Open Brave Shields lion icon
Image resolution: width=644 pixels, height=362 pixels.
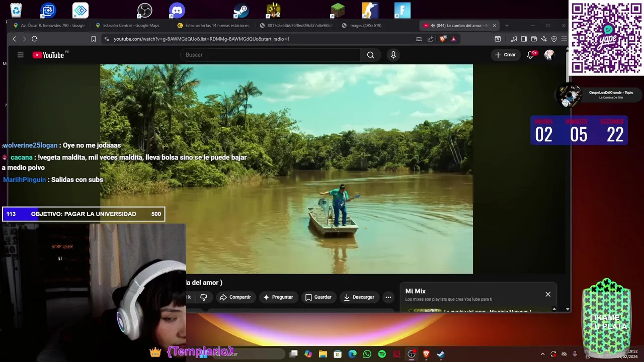(443, 39)
